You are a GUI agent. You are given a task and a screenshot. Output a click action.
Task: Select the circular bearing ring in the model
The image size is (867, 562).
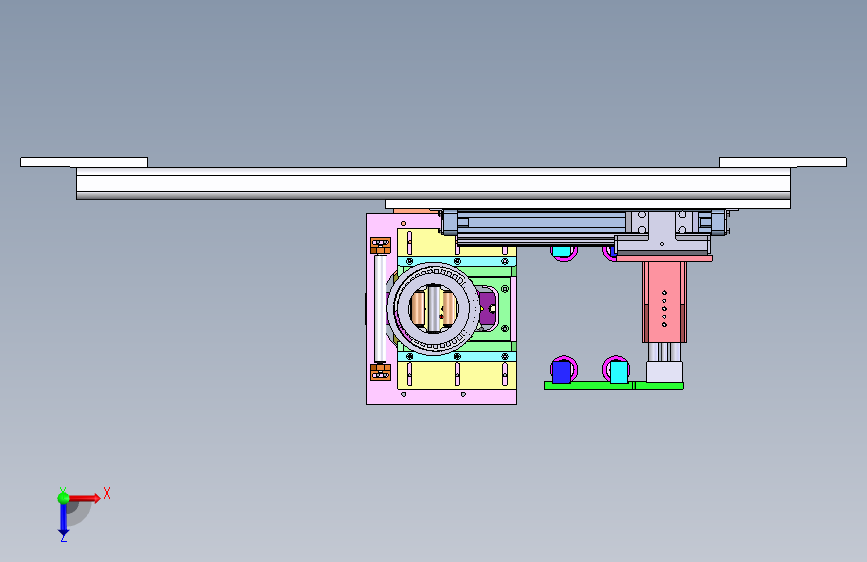433,309
